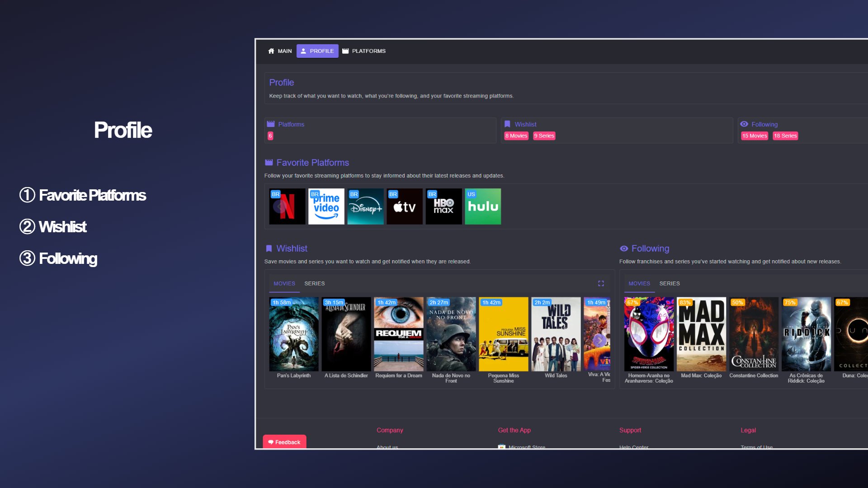Open the HBO Max platform tile
Viewport: 868px width, 488px height.
pyautogui.click(x=444, y=206)
